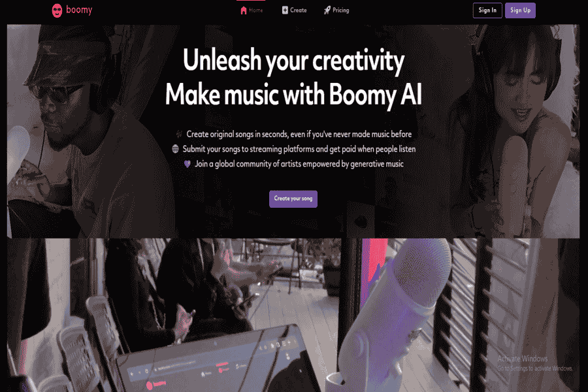This screenshot has height=392, width=588.
Task: Click the purple microphone video thumbnail
Action: click(461, 315)
